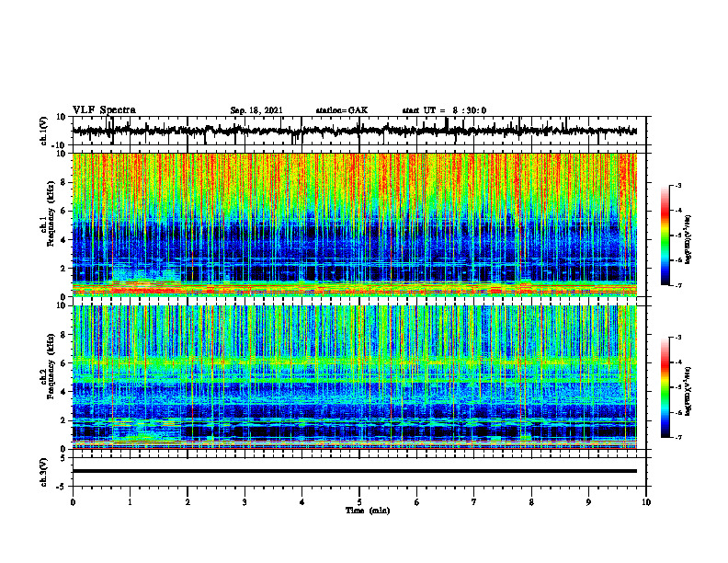Click time axis tick label 9
Viewport: 728px width, 563px height.
tap(588, 502)
